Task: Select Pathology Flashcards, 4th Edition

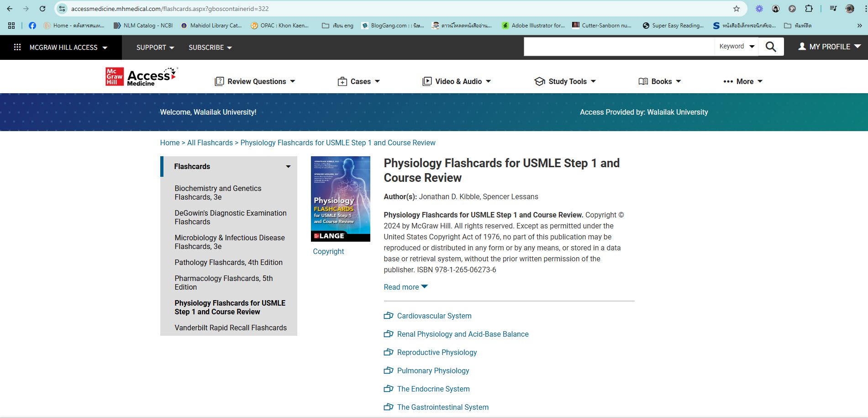Action: pos(228,262)
